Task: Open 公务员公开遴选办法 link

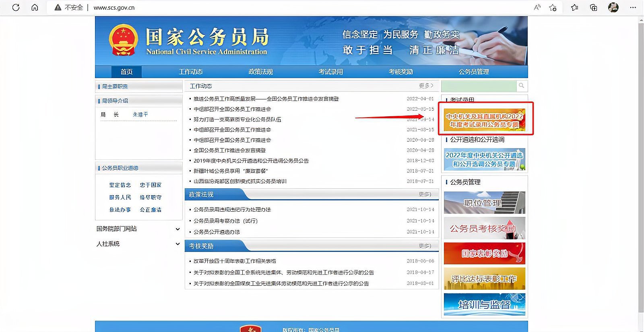Action: (x=217, y=232)
